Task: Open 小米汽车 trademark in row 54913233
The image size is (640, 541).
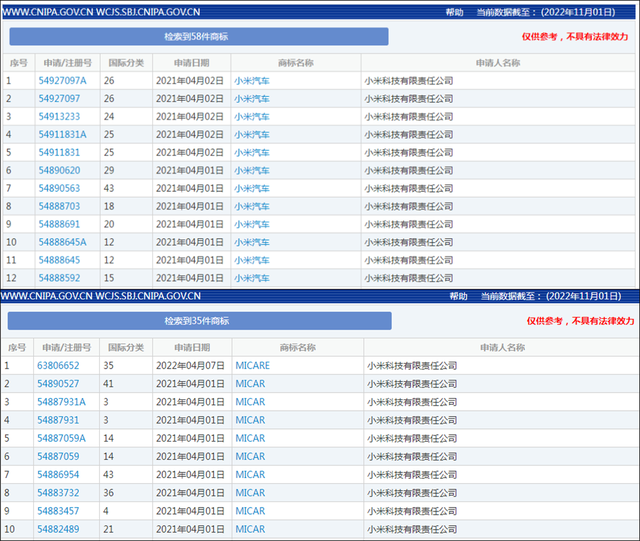Action: [252, 117]
